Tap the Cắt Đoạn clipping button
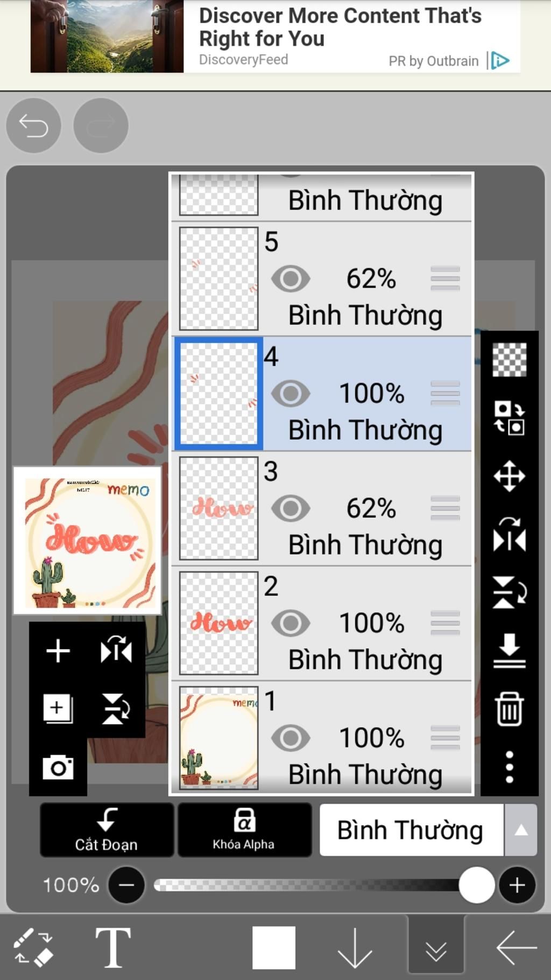The height and width of the screenshot is (980, 551). (x=107, y=830)
